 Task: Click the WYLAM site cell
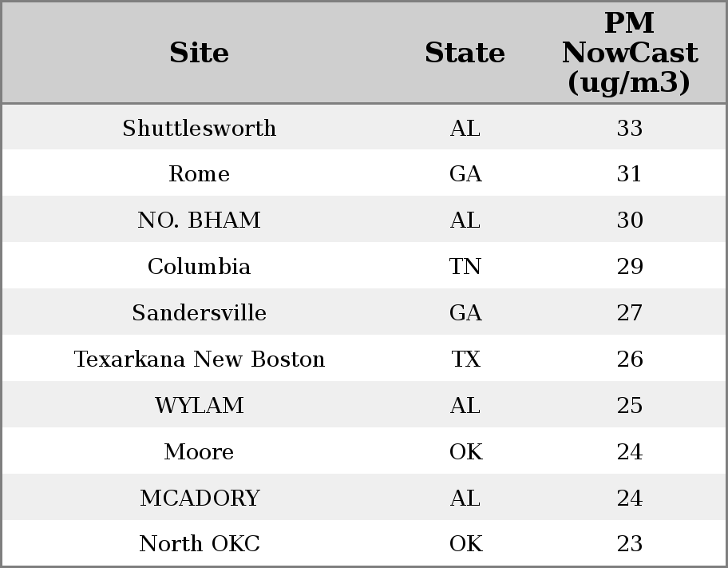click(x=199, y=406)
